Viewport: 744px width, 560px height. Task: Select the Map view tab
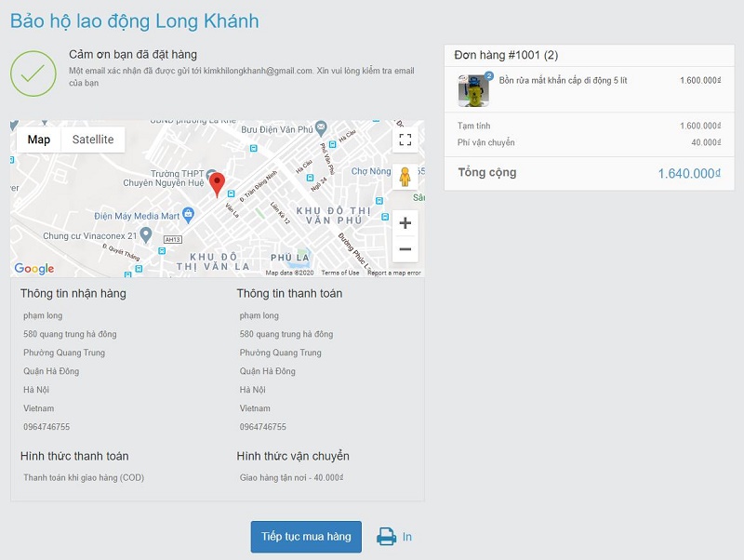click(x=39, y=140)
